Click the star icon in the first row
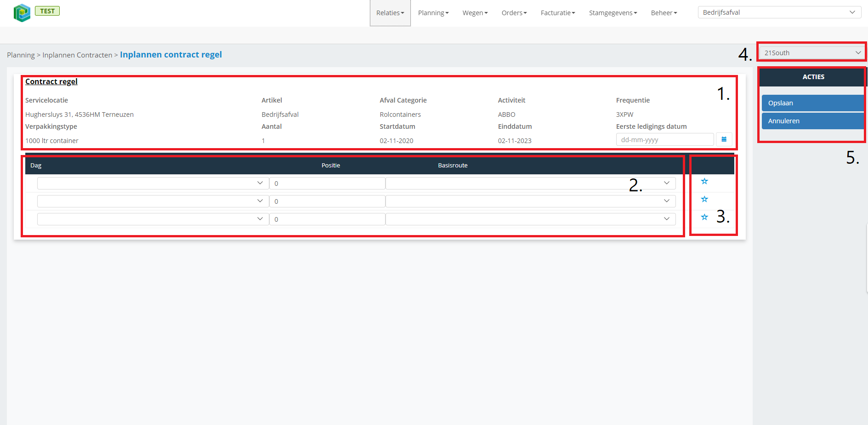This screenshot has width=868, height=425. 704,181
